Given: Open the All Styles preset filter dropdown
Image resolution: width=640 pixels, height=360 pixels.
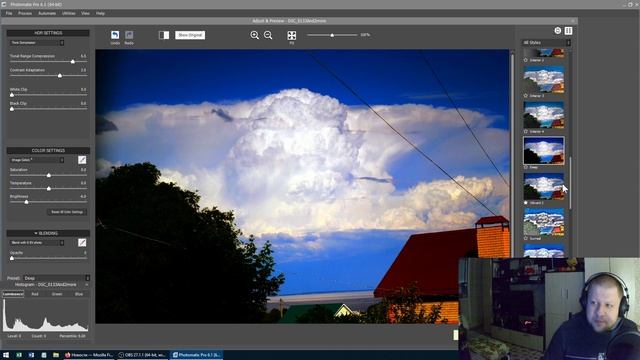Looking at the screenshot, I should [x=547, y=42].
